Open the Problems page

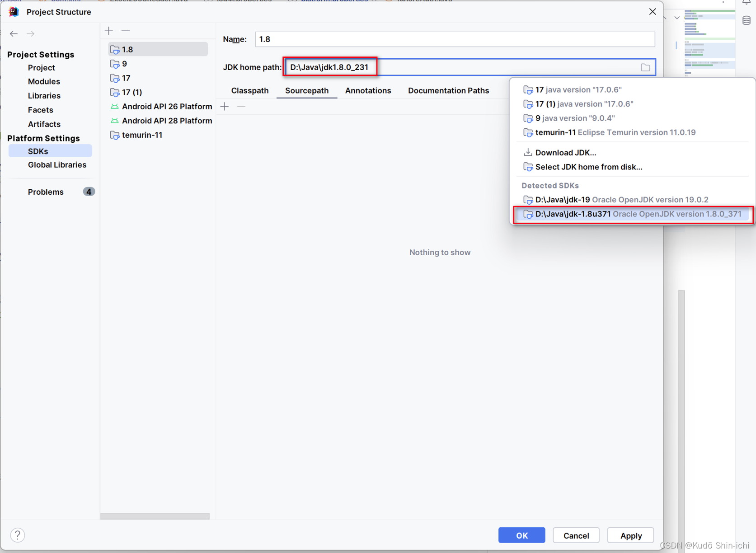click(46, 192)
